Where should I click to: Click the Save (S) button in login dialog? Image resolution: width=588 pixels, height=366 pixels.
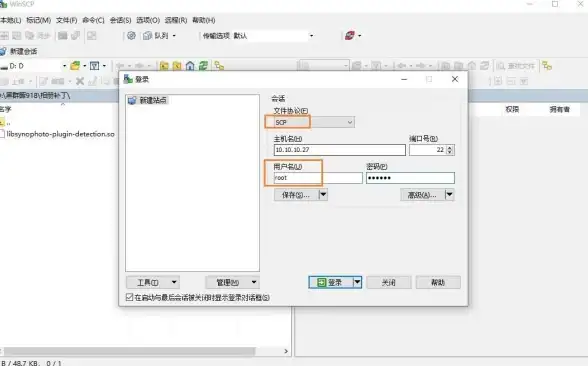click(x=296, y=195)
